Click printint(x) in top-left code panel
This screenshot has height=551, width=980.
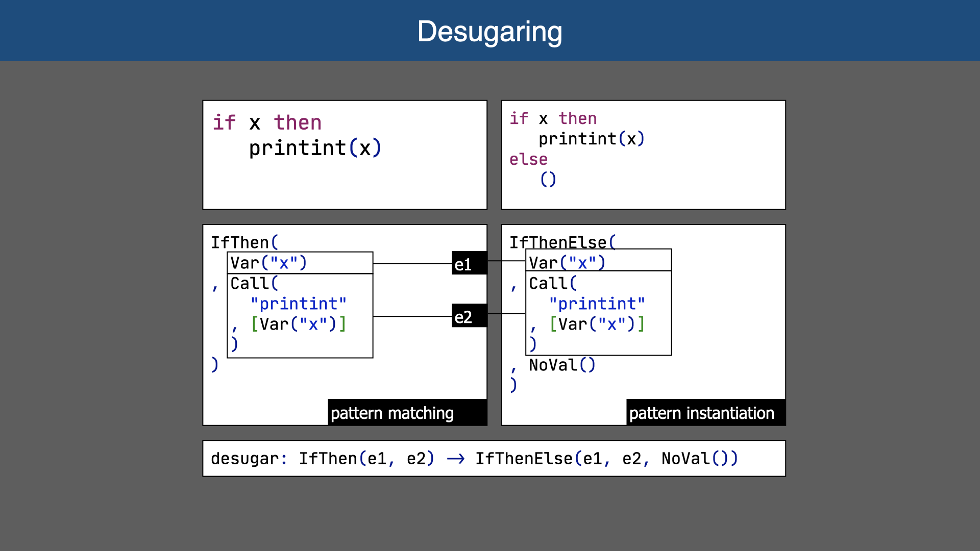[x=315, y=148]
